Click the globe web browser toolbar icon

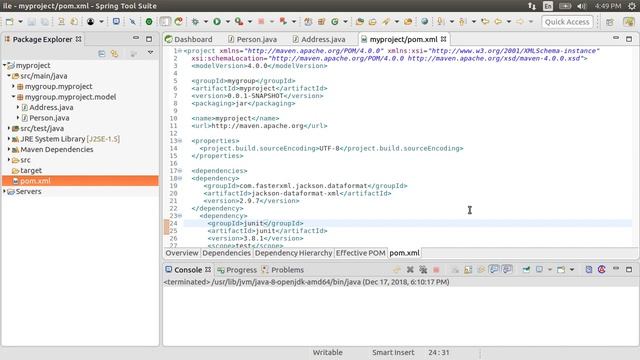point(424,22)
